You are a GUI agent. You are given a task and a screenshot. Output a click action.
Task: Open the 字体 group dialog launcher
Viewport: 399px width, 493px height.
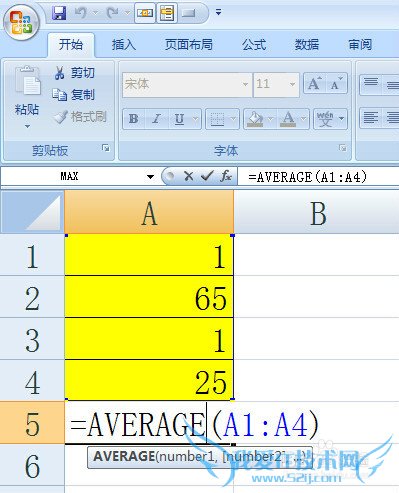click(342, 148)
